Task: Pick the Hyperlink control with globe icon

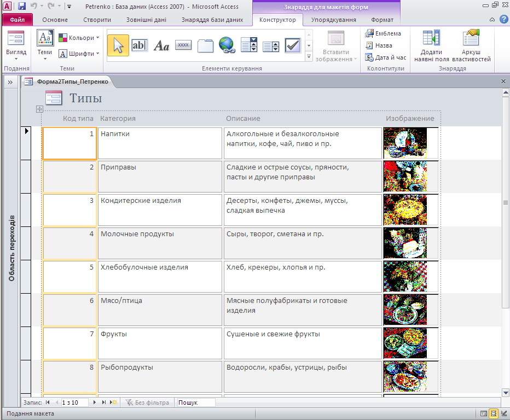Action: click(227, 45)
